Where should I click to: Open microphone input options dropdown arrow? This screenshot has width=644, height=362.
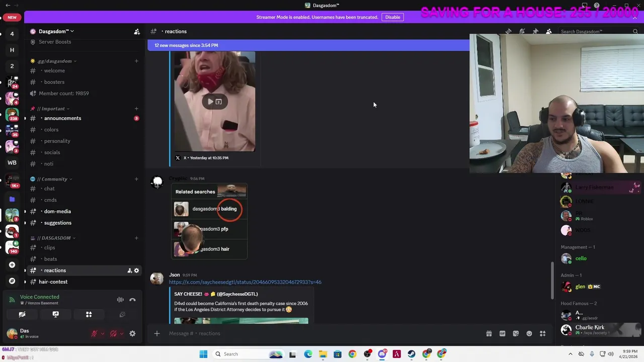[103, 333]
